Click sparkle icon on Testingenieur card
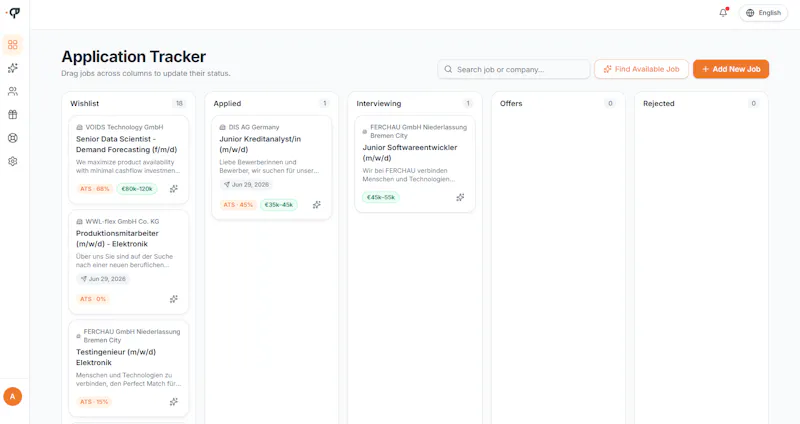Screen dimensions: 800x424 click(173, 402)
